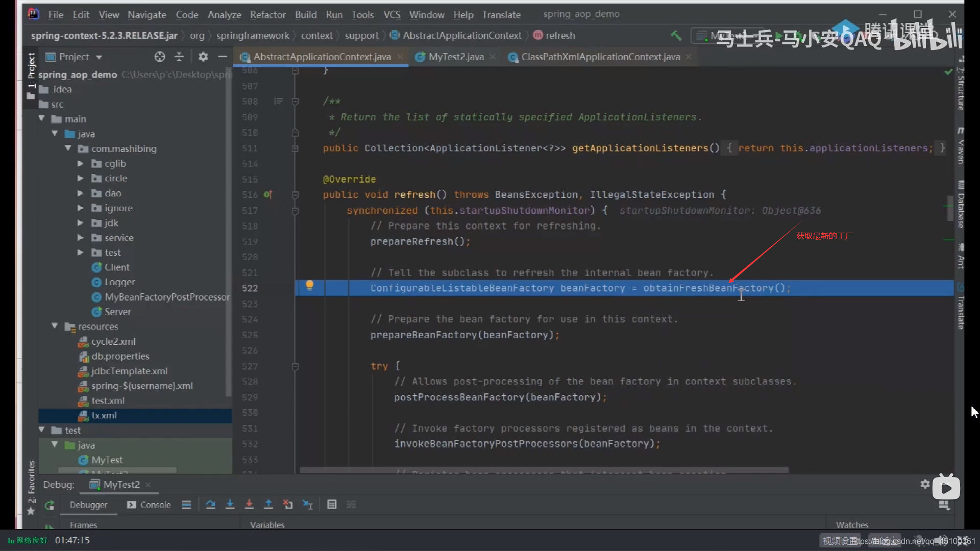
Task: Open the Refactor menu
Action: [267, 15]
